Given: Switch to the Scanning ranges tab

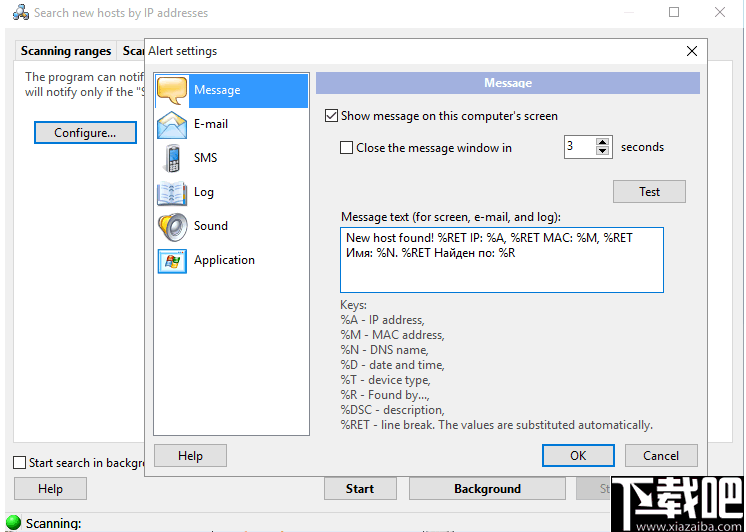Looking at the screenshot, I should coord(66,51).
